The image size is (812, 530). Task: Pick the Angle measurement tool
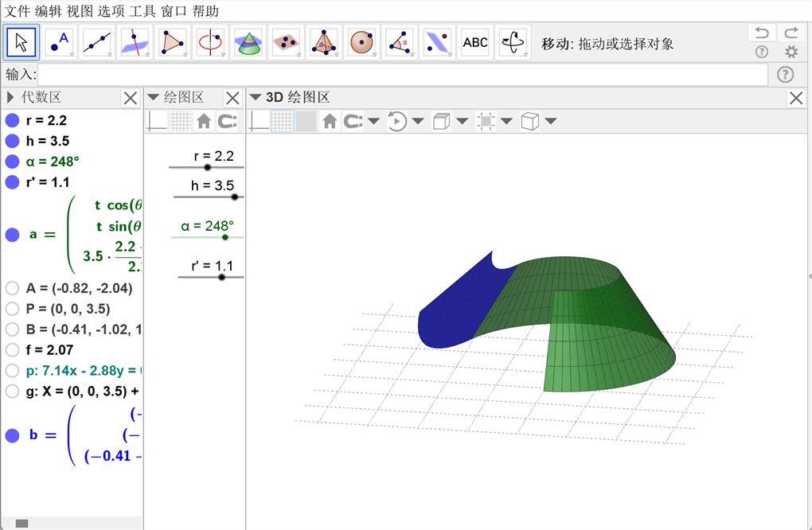pyautogui.click(x=400, y=42)
